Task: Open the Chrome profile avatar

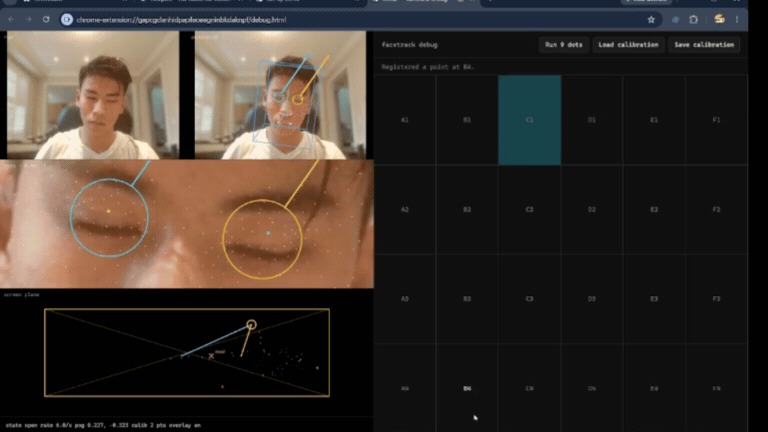Action: coord(719,19)
